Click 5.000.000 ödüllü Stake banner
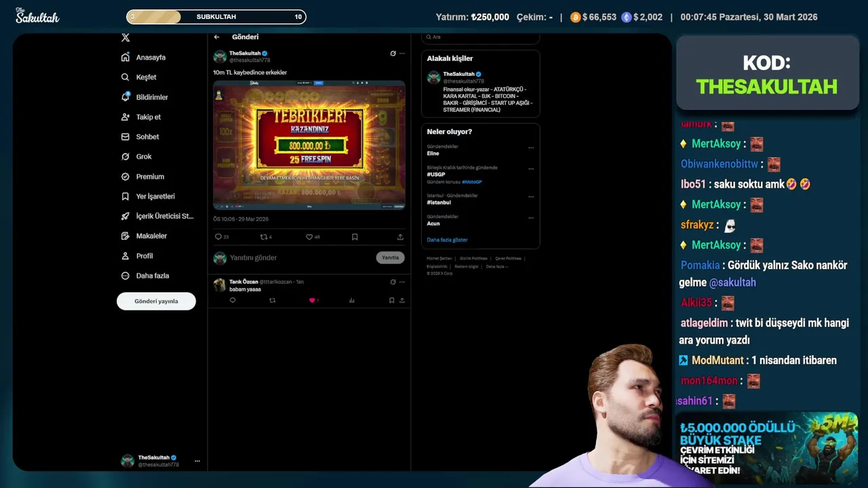The height and width of the screenshot is (488, 868). coord(767,447)
